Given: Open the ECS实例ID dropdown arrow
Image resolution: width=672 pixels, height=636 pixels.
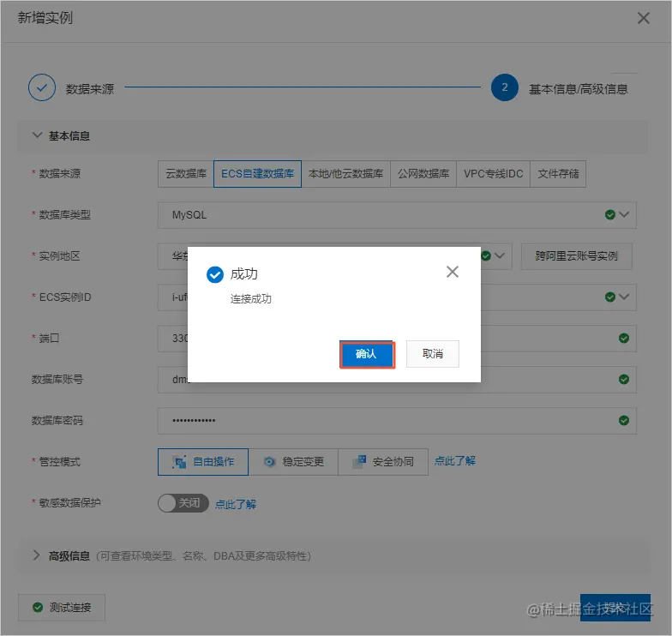Looking at the screenshot, I should tap(624, 297).
